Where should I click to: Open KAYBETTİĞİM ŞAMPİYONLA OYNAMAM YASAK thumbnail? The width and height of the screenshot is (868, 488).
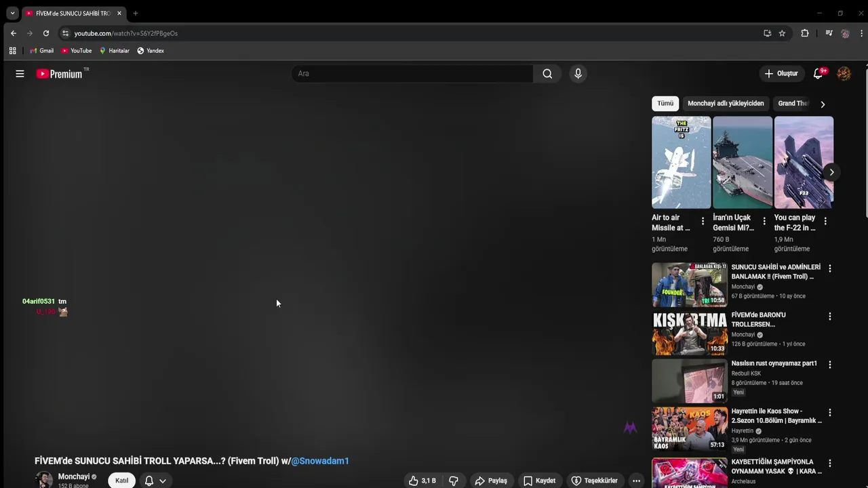tap(690, 473)
